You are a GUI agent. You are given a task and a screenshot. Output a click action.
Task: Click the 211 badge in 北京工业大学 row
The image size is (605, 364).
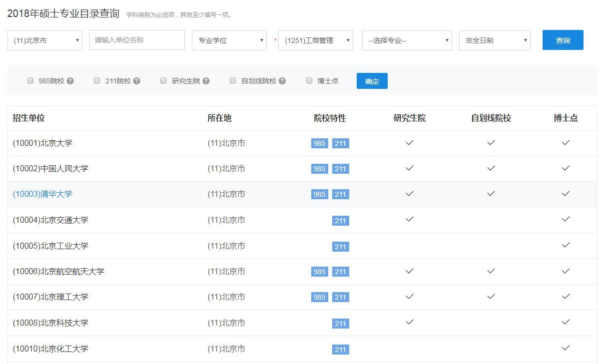[x=340, y=247]
